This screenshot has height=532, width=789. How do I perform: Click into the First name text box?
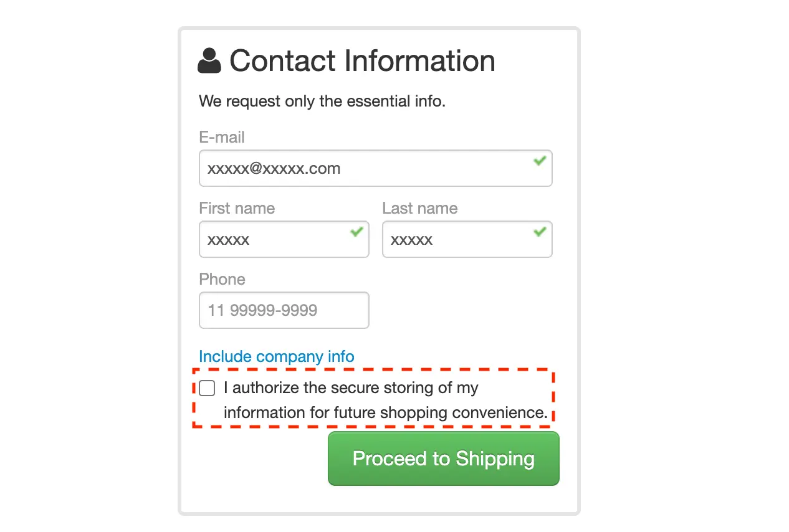tap(277, 240)
